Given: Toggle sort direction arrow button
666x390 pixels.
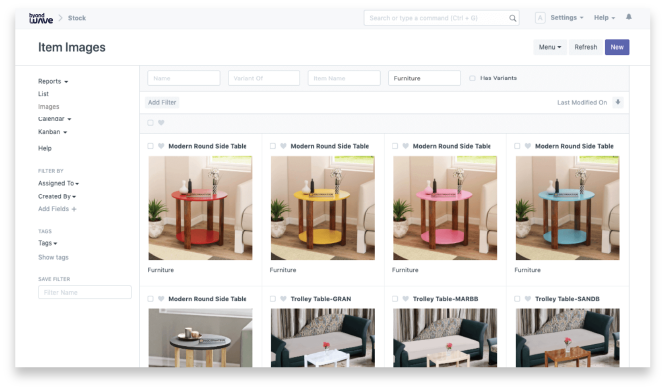Looking at the screenshot, I should [x=618, y=102].
